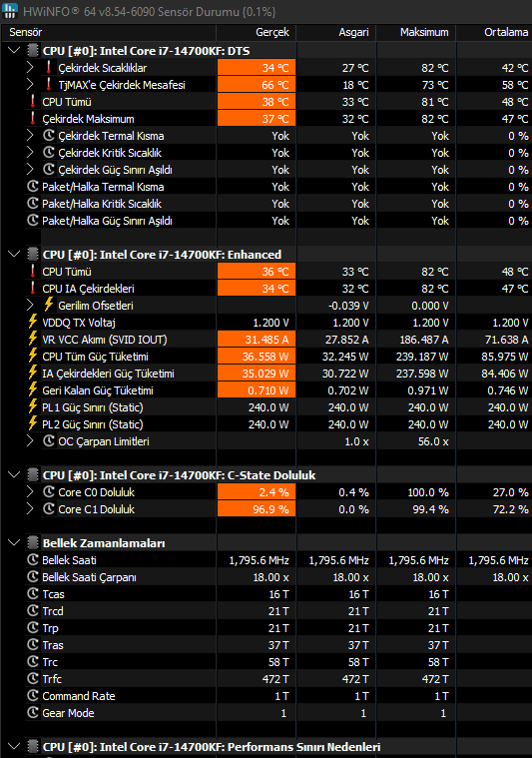Image resolution: width=532 pixels, height=758 pixels.
Task: Click clock icon of Paket/Halka Termal Kısma
Action: pyautogui.click(x=32, y=186)
